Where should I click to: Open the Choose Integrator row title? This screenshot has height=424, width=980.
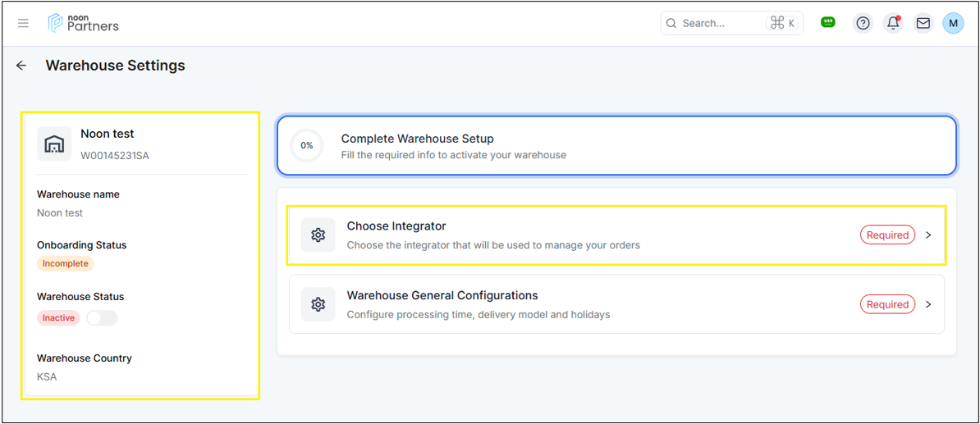tap(396, 226)
